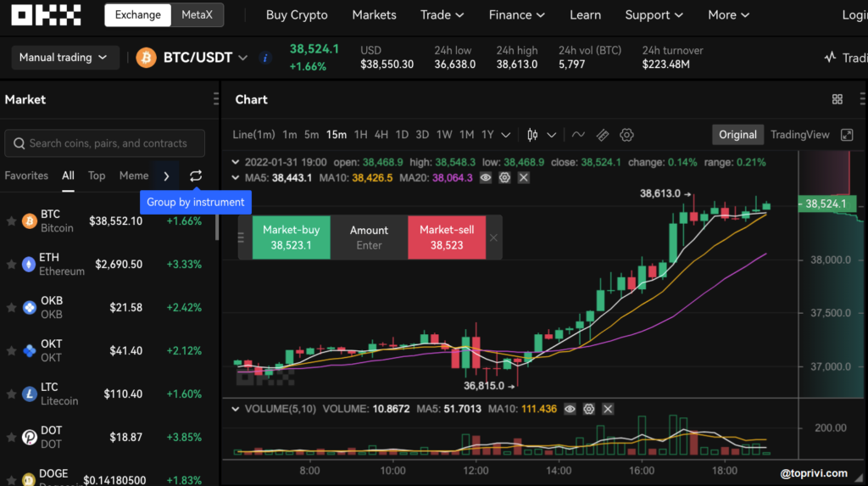
Task: Click the Trading activity icon at top right
Action: point(830,57)
